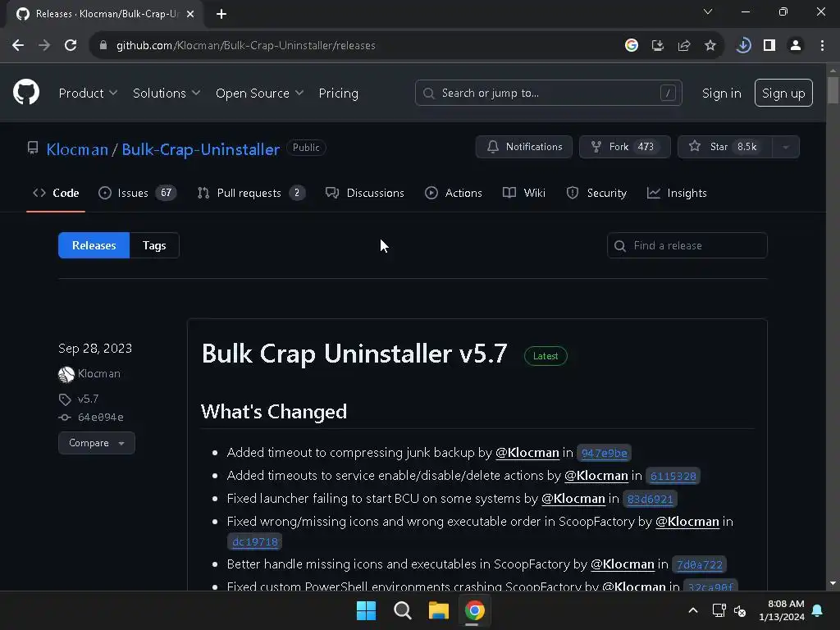Click the install app icon in the address bar
Image resolution: width=840 pixels, height=630 pixels.
[658, 46]
